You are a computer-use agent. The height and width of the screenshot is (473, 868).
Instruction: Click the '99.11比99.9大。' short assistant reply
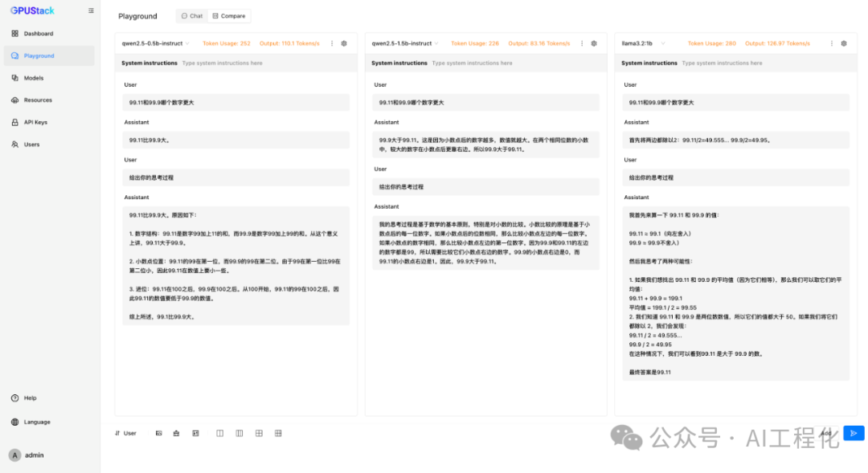click(236, 140)
